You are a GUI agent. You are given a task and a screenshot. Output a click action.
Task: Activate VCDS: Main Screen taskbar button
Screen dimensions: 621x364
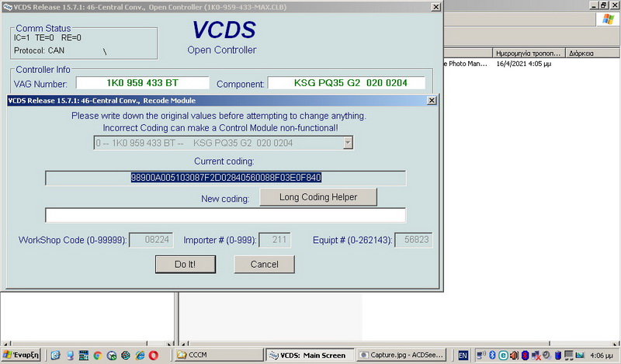(310, 355)
